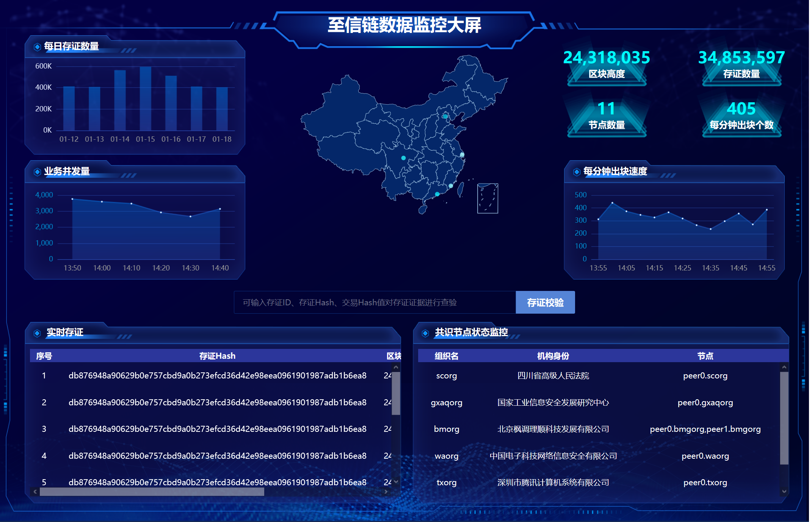Expand the 实时存证 table scrollbar down arrow
This screenshot has height=522, width=812.
(395, 481)
